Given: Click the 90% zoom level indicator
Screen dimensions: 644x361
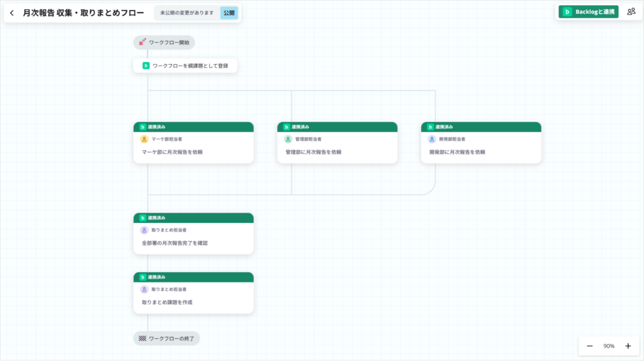Looking at the screenshot, I should 609,346.
